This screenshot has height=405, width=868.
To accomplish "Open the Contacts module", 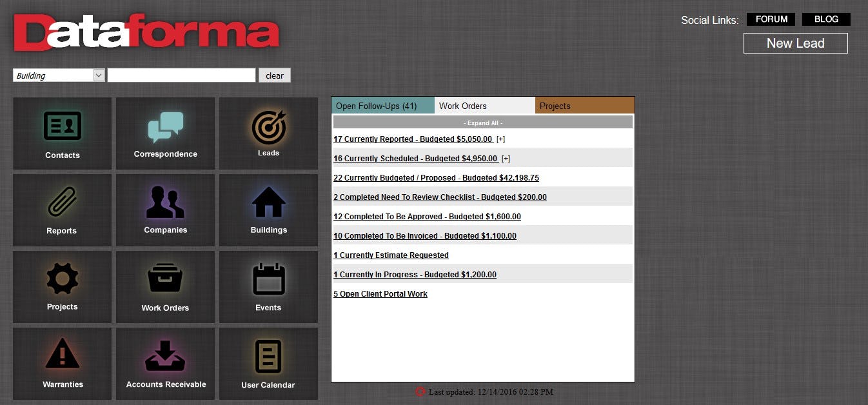I will (62, 133).
